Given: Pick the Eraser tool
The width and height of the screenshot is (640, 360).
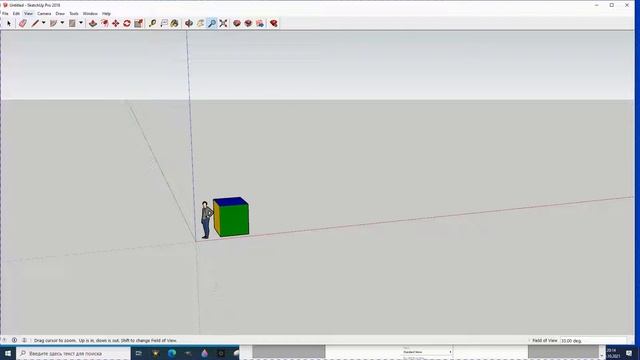Looking at the screenshot, I should [x=23, y=24].
